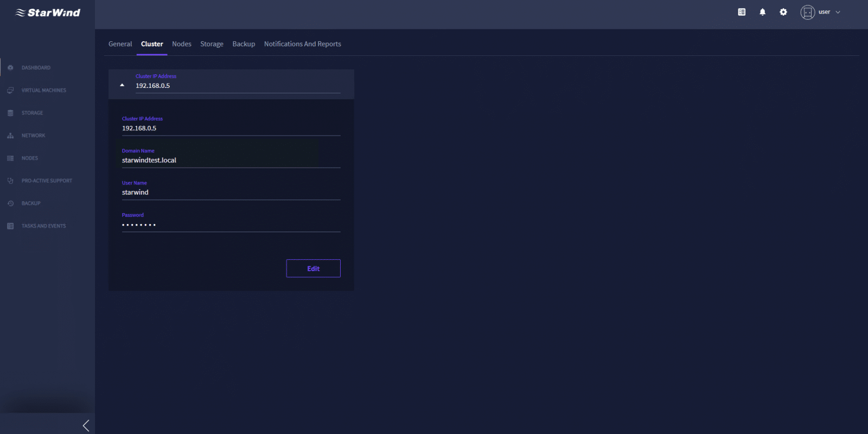This screenshot has height=434, width=868.
Task: Go to NETWORK in sidebar
Action: 33,136
